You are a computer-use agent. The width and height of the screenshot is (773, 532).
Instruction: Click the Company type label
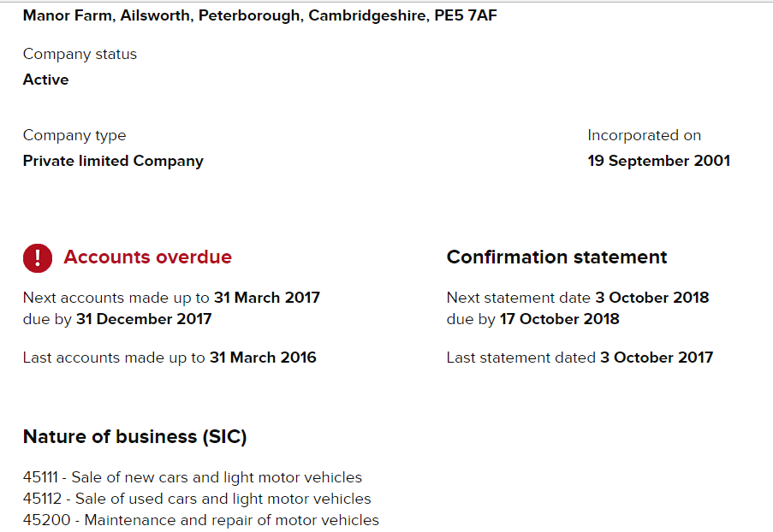(74, 135)
